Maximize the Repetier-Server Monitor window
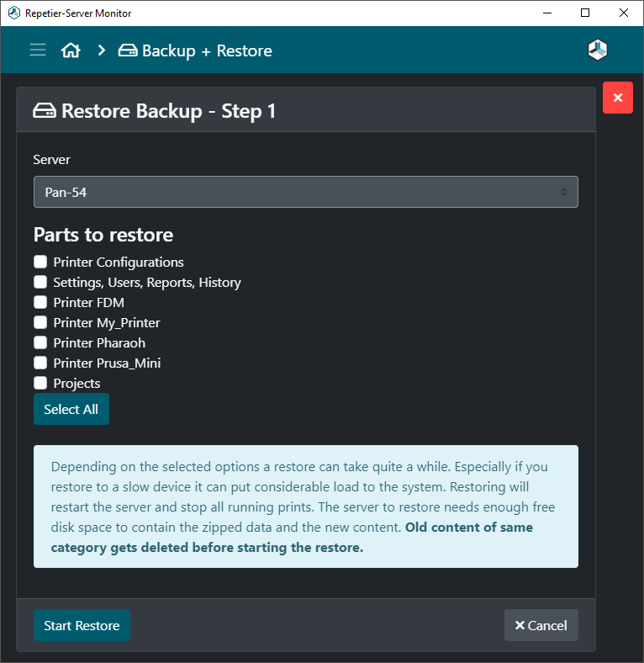The image size is (644, 663). [585, 13]
